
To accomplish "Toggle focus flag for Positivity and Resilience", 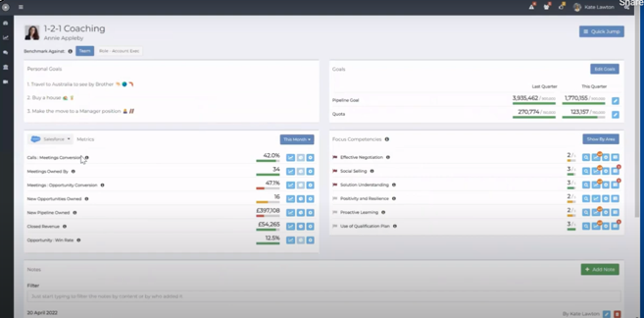I will pos(335,198).
